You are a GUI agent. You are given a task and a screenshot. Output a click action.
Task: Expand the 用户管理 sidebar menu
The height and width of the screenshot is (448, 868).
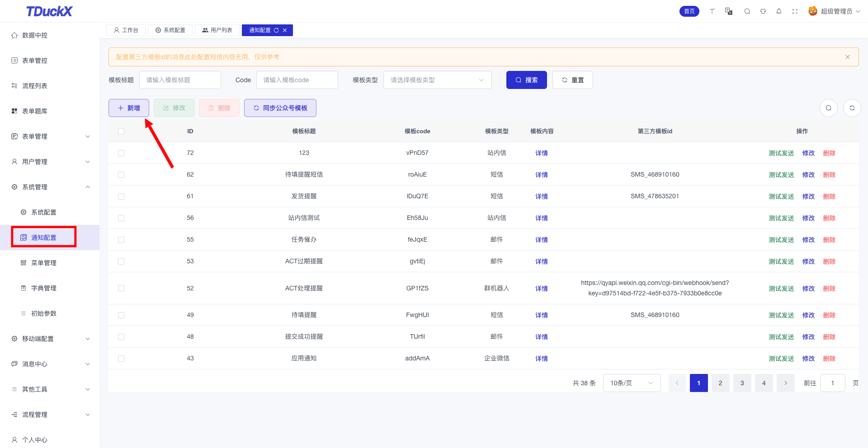pyautogui.click(x=50, y=162)
